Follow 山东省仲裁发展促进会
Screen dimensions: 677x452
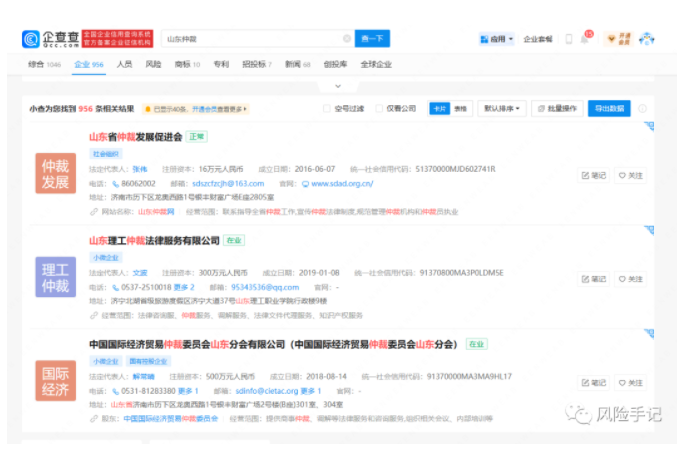630,175
